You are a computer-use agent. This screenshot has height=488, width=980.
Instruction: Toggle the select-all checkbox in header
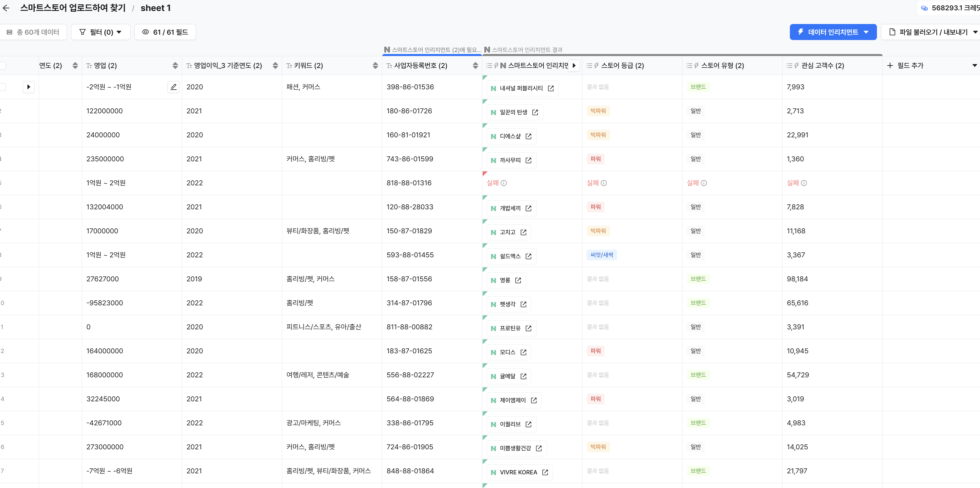(3, 66)
